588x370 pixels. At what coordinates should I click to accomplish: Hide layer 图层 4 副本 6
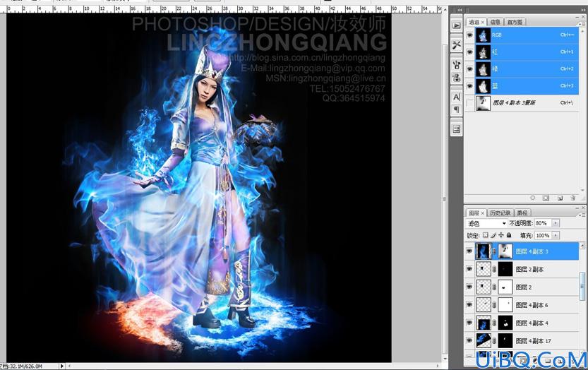(469, 305)
